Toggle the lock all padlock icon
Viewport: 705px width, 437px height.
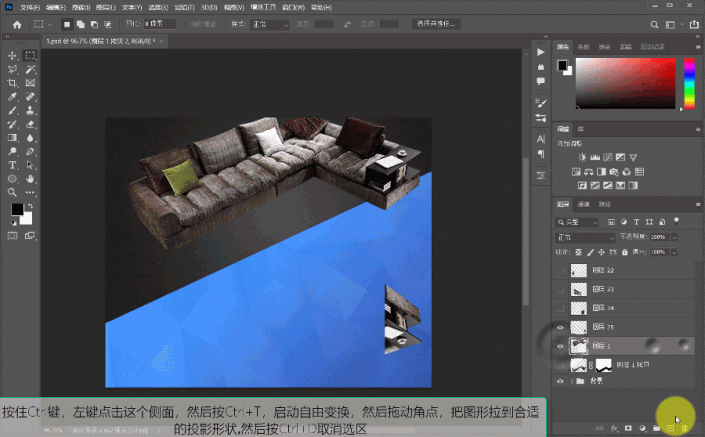625,252
